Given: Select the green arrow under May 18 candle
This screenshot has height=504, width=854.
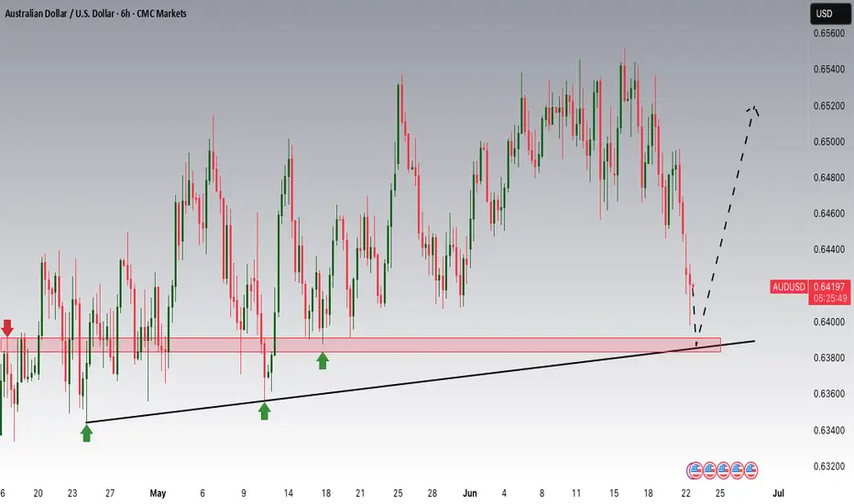Looking at the screenshot, I should tap(323, 360).
